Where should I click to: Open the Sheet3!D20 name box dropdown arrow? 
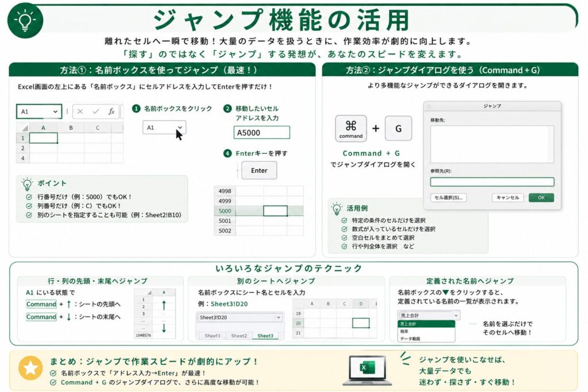click(x=278, y=317)
